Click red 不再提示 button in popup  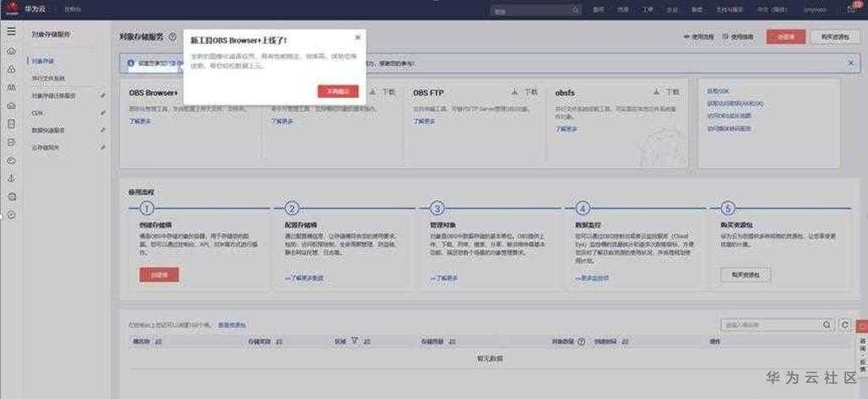(x=338, y=91)
